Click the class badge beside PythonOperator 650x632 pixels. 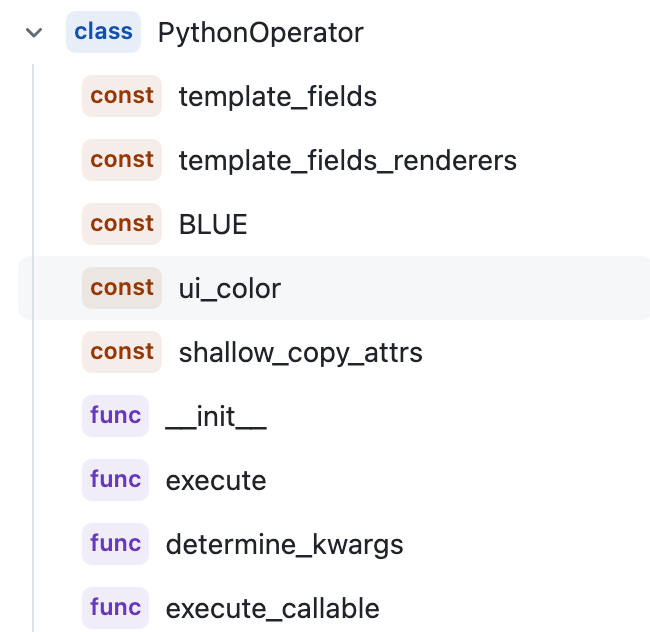(x=103, y=32)
